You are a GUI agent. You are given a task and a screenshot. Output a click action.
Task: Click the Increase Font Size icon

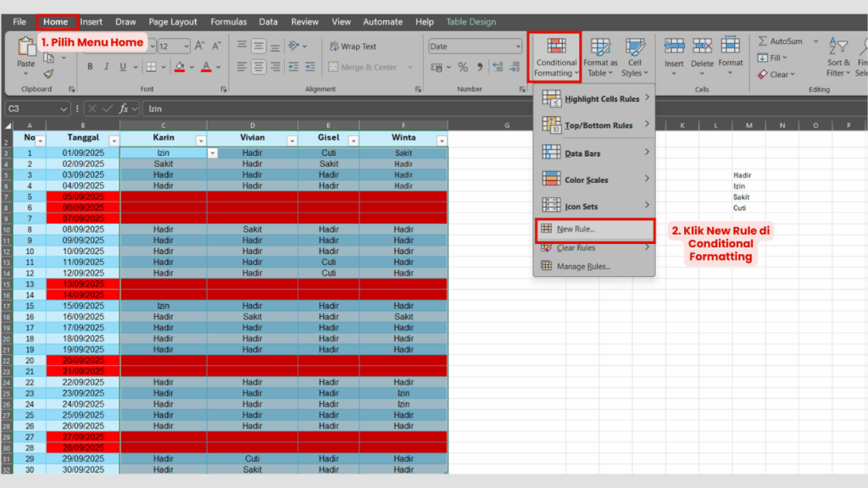point(199,47)
